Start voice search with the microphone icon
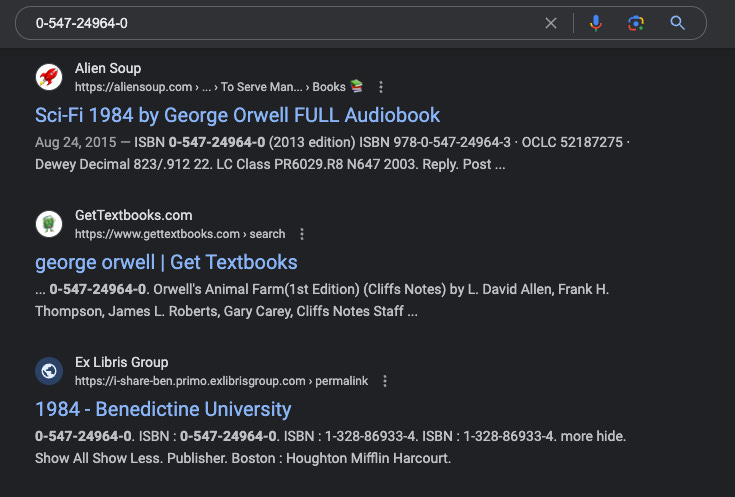This screenshot has height=497, width=735. (595, 23)
